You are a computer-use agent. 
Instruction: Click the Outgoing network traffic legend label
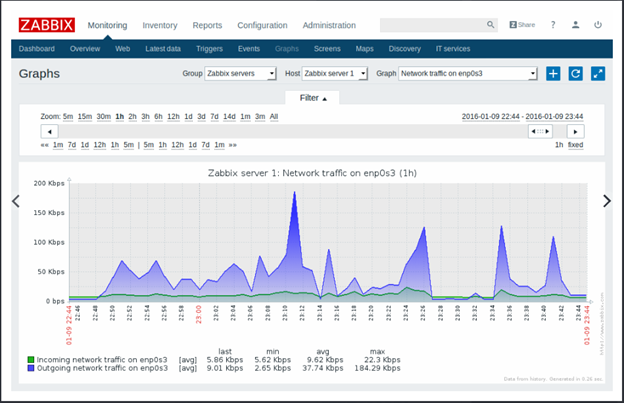point(102,368)
